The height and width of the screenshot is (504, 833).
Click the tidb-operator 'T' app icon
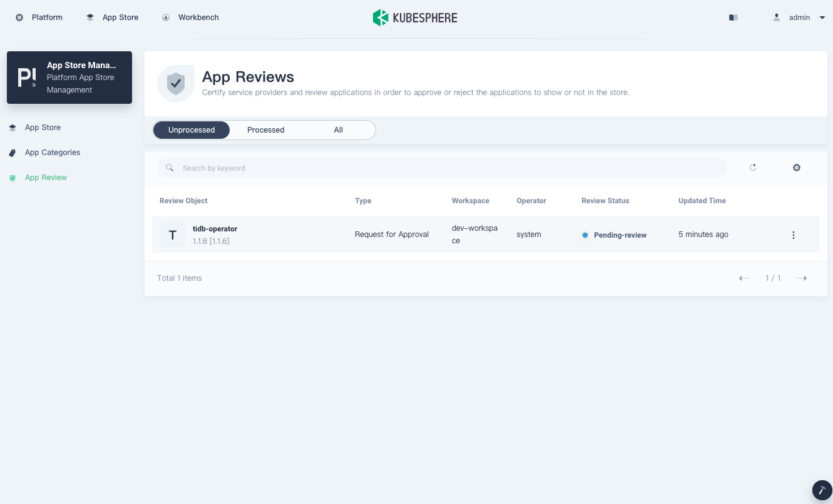pyautogui.click(x=173, y=235)
